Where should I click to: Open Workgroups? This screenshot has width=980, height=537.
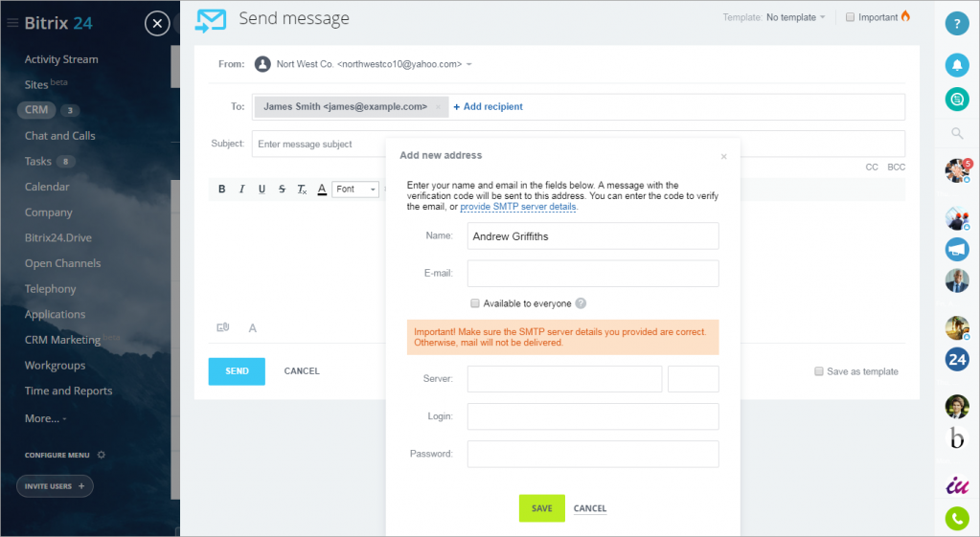(x=55, y=366)
